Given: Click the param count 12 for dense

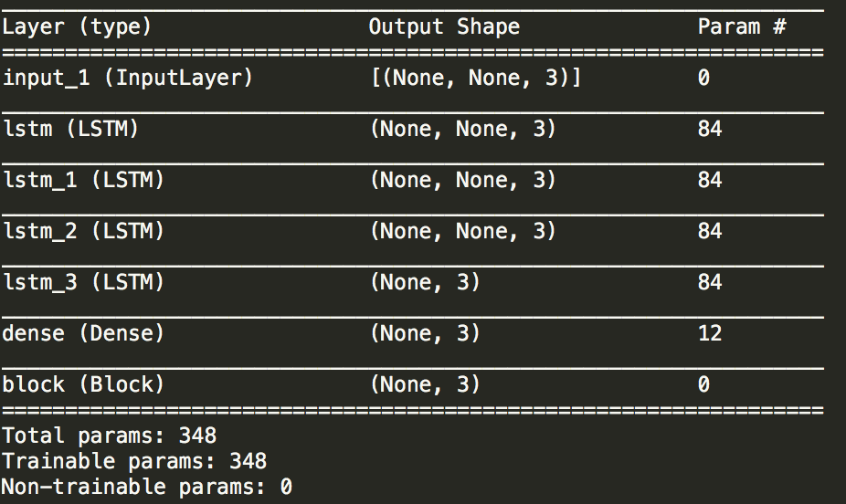Looking at the screenshot, I should (x=710, y=333).
